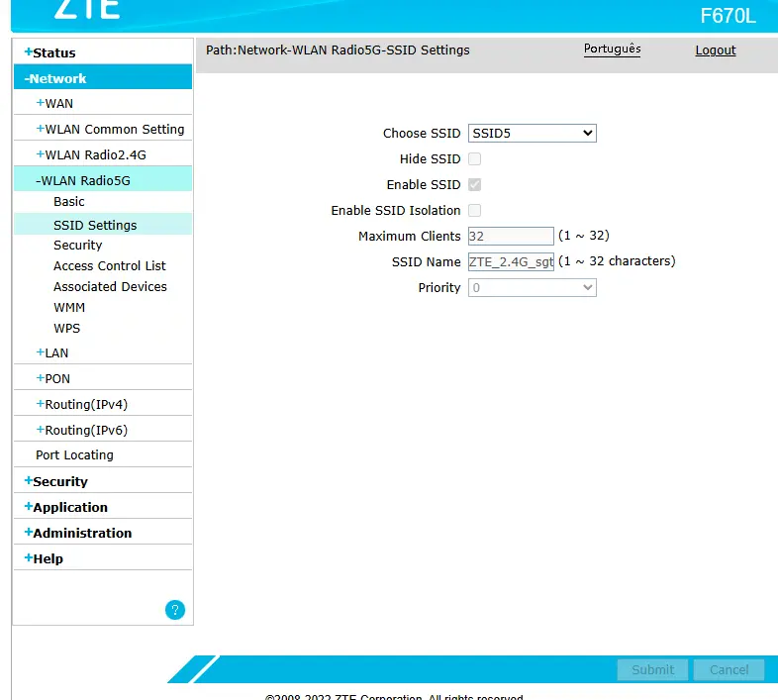The image size is (778, 700).
Task: Open the Security page under WLAN Radio5G
Action: (78, 246)
